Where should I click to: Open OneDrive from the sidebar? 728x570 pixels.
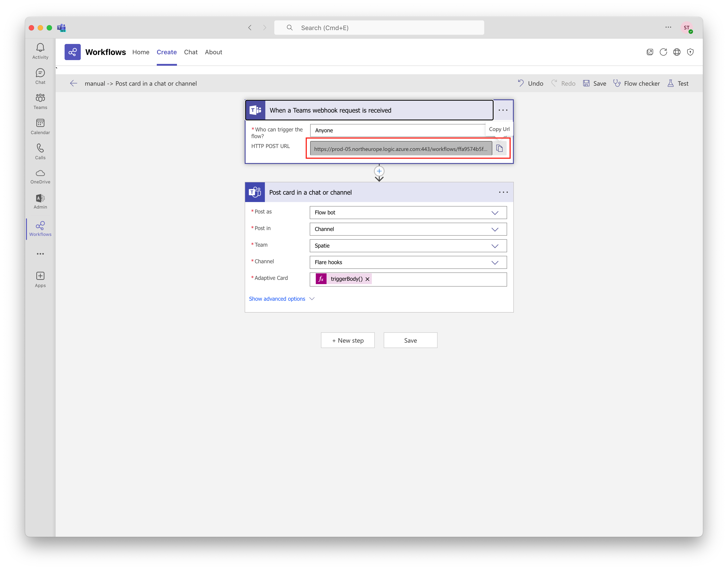(40, 176)
